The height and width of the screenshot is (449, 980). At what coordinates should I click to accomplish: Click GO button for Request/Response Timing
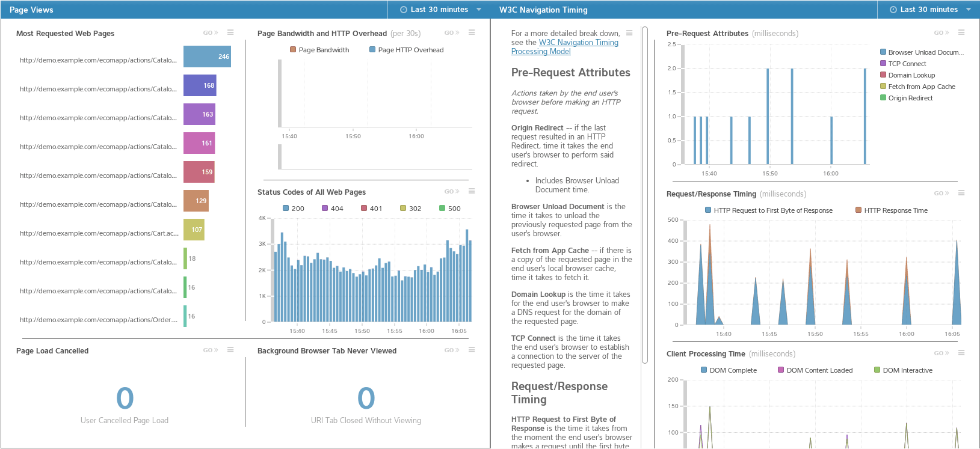point(941,194)
